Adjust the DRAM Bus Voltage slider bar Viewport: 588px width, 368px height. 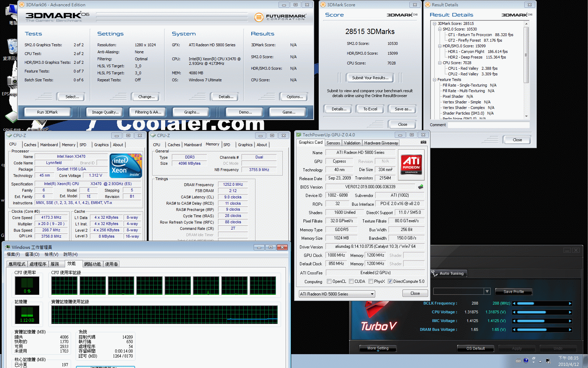(542, 330)
